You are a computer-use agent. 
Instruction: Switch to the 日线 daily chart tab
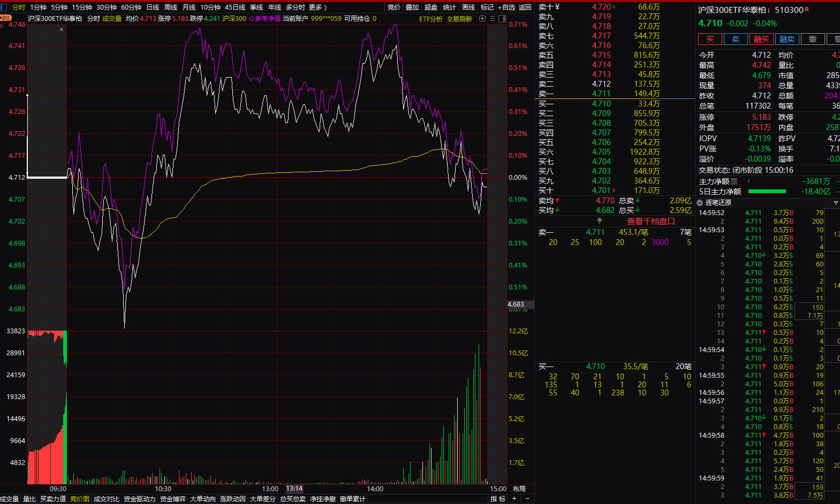(153, 7)
